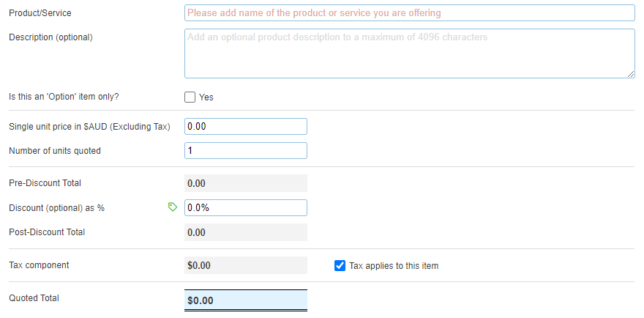Click the Number of units quoted field
This screenshot has height=318, width=644.
(x=246, y=151)
